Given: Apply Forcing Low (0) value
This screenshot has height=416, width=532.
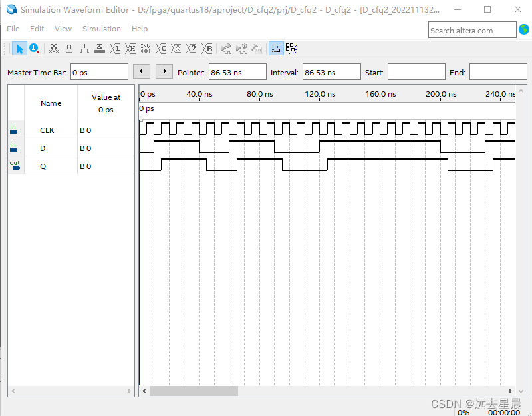Looking at the screenshot, I should click(x=69, y=49).
